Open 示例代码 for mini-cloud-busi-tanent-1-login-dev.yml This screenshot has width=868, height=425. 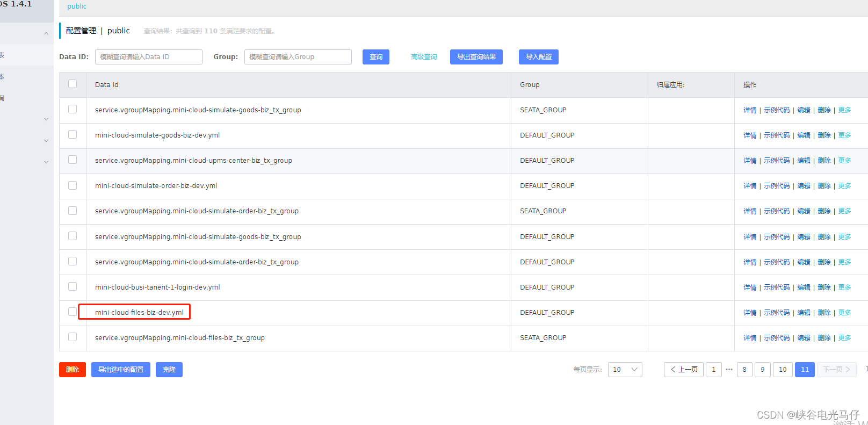[x=777, y=287]
